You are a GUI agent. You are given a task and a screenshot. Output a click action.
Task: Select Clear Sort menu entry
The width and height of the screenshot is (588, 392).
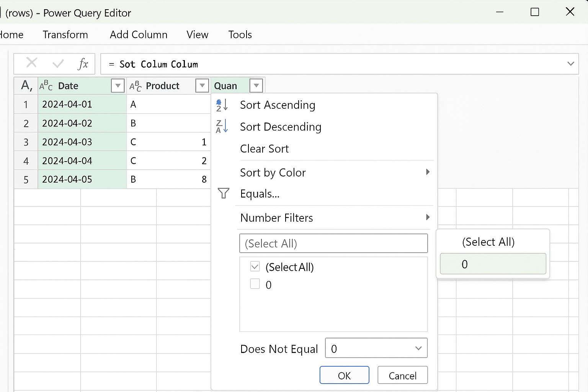pos(265,149)
